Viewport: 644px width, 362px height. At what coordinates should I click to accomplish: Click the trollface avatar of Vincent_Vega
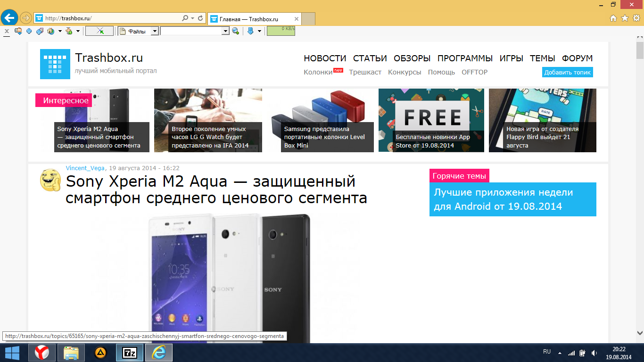[50, 180]
